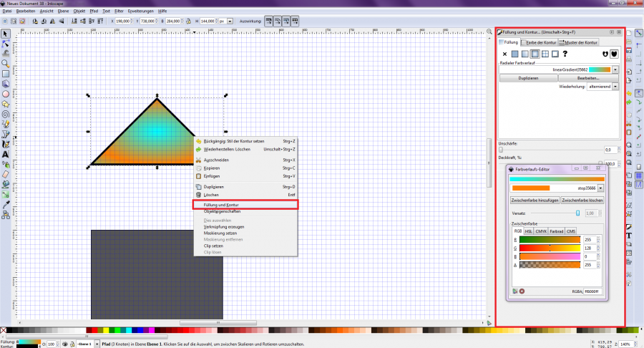This screenshot has height=348, width=644.
Task: Click 'Zwischenfarbe hinzufügen' button
Action: click(x=535, y=200)
